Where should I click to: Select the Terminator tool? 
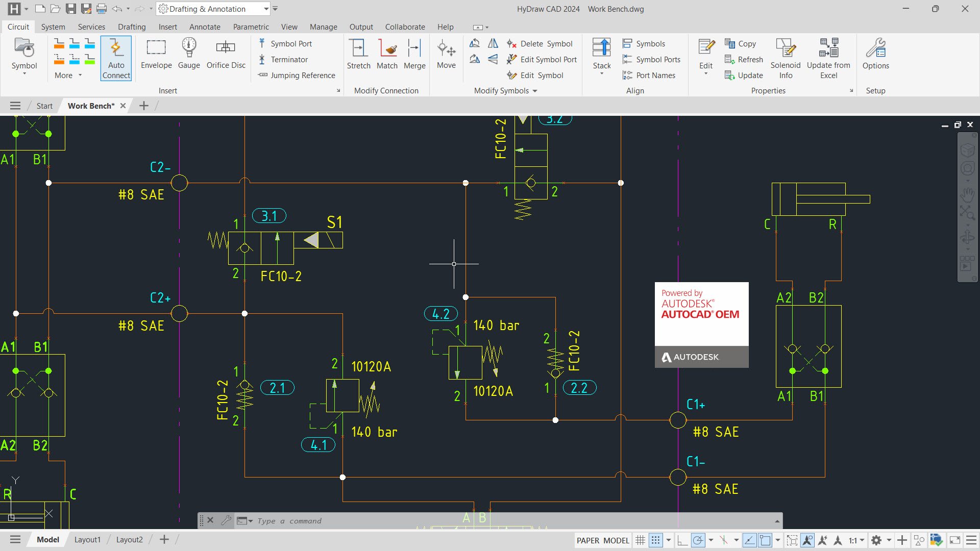[x=283, y=60]
